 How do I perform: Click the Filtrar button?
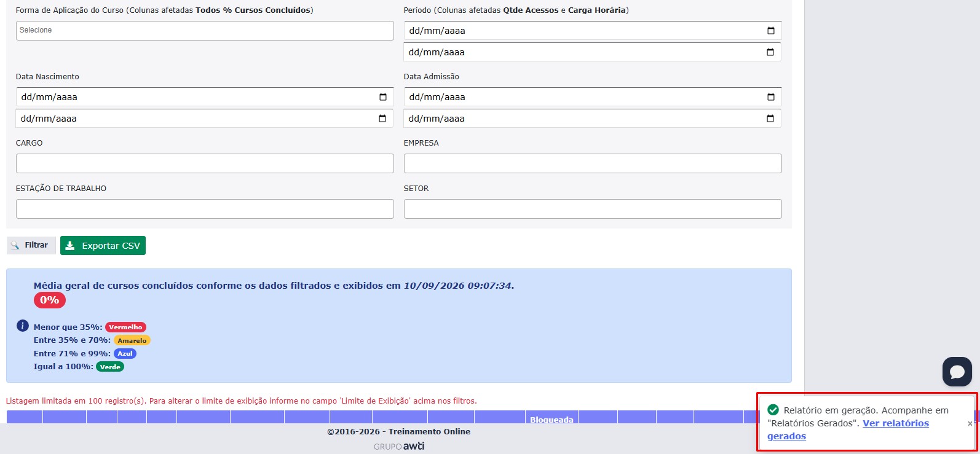point(31,245)
